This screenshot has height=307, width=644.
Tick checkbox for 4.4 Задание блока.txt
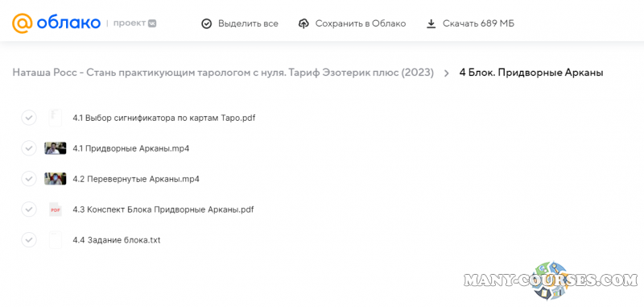(x=29, y=240)
